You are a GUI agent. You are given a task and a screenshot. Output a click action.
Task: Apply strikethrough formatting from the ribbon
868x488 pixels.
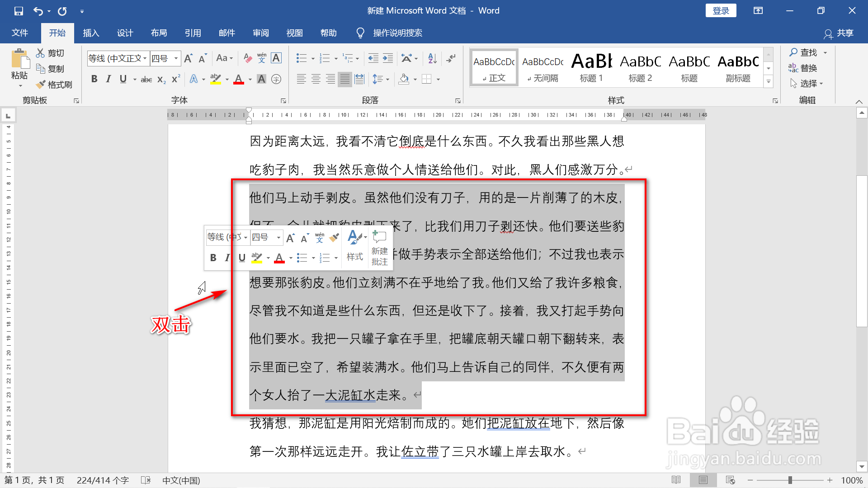[146, 79]
